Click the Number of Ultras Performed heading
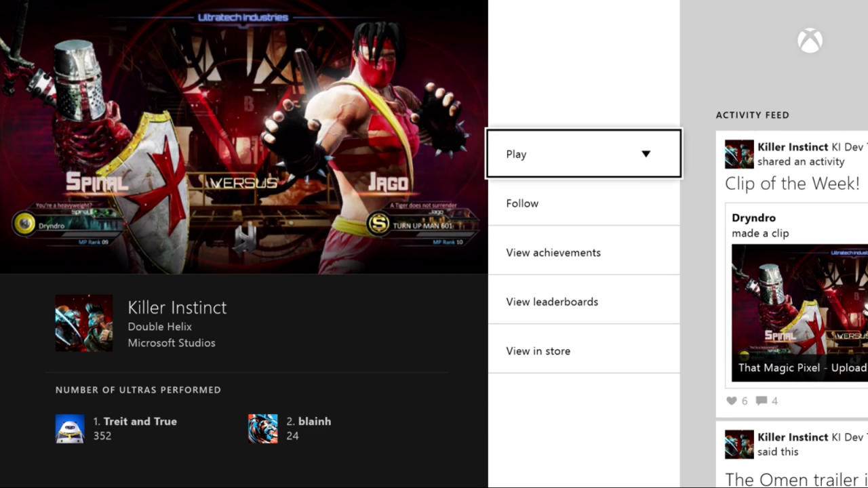This screenshot has height=488, width=868. (138, 390)
